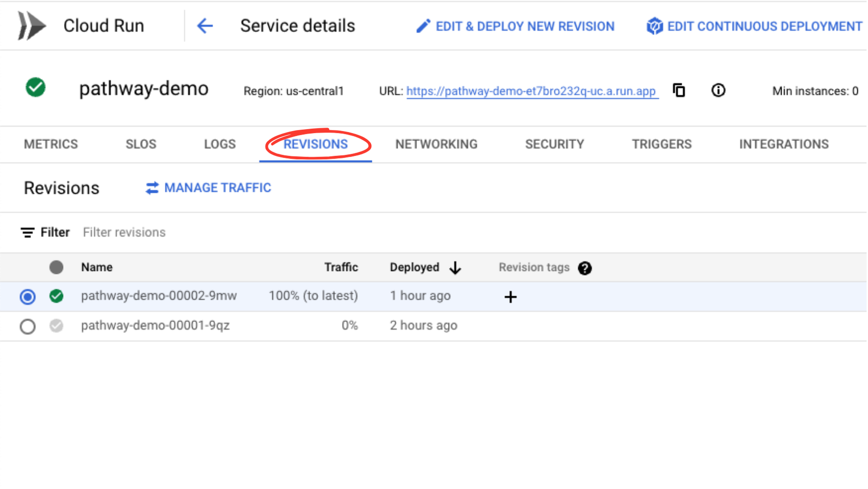Click the green status check beside pathway-demo-00002-9mw
868x489 pixels.
point(56,296)
